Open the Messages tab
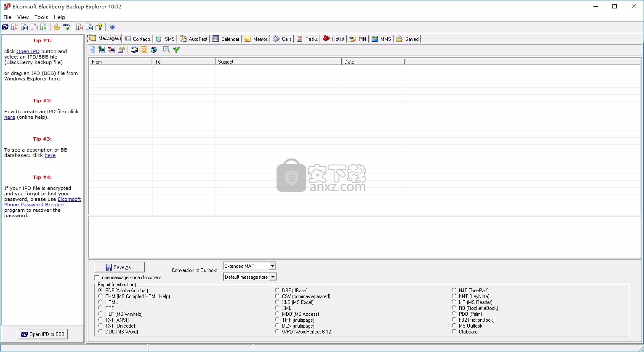 coord(104,39)
